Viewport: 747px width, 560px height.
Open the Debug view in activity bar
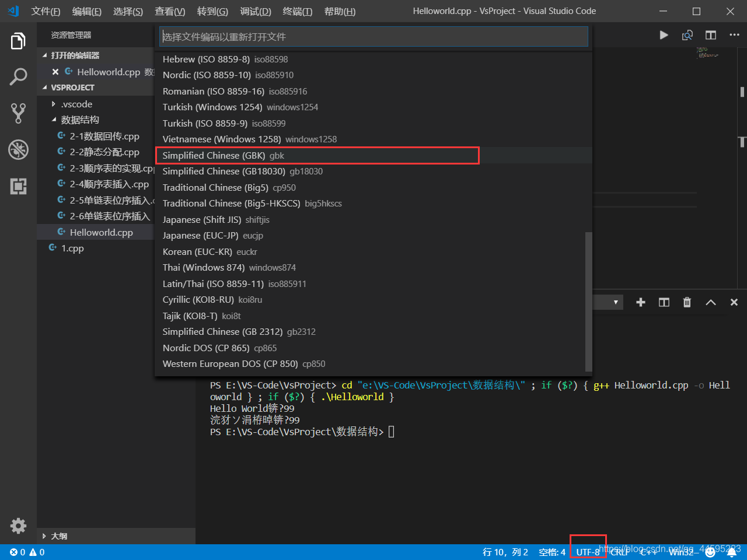18,149
